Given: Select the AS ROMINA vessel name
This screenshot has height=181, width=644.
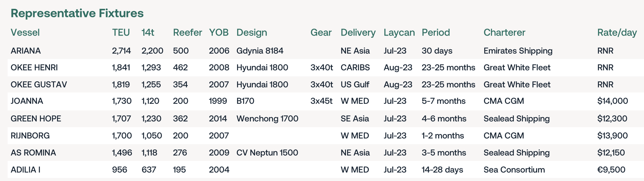Looking at the screenshot, I should (33, 153).
